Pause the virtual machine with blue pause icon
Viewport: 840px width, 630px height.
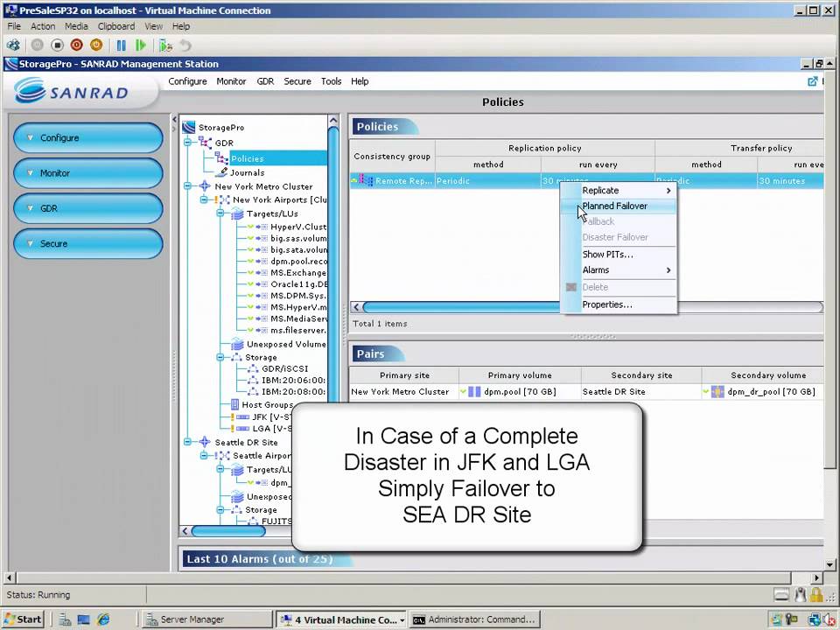pos(121,45)
